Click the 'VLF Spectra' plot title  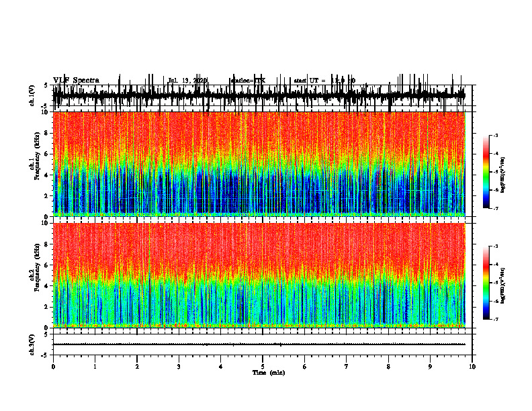click(x=76, y=81)
